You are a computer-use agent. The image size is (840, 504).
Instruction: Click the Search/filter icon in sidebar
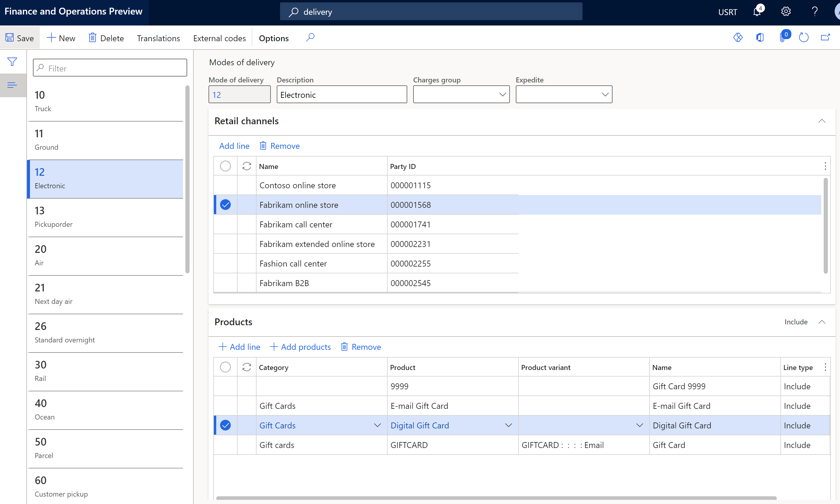tap(12, 62)
